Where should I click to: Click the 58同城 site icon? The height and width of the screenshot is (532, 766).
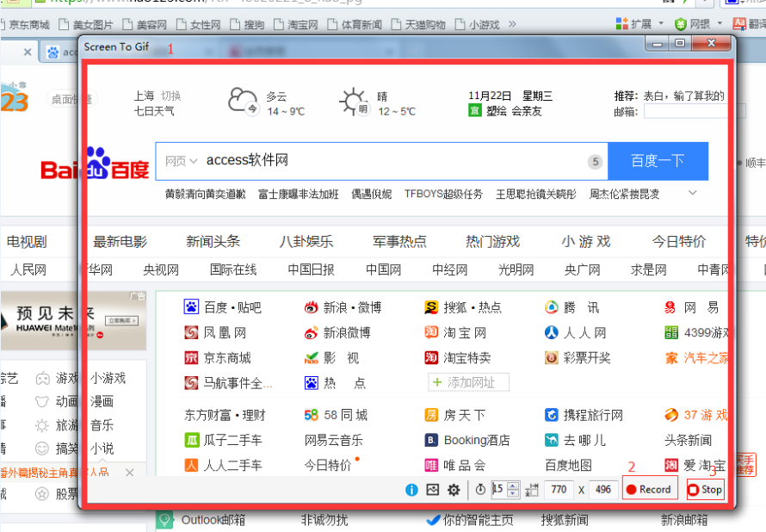[312, 415]
